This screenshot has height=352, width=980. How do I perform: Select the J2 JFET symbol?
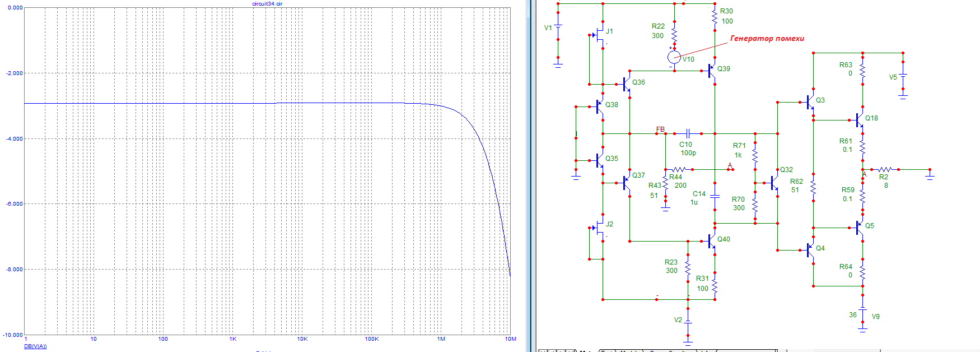[x=599, y=228]
